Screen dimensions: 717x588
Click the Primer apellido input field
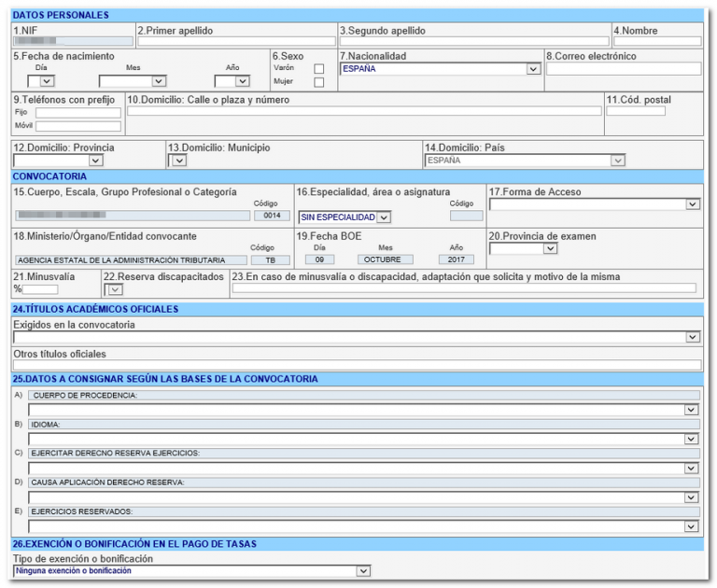click(236, 42)
